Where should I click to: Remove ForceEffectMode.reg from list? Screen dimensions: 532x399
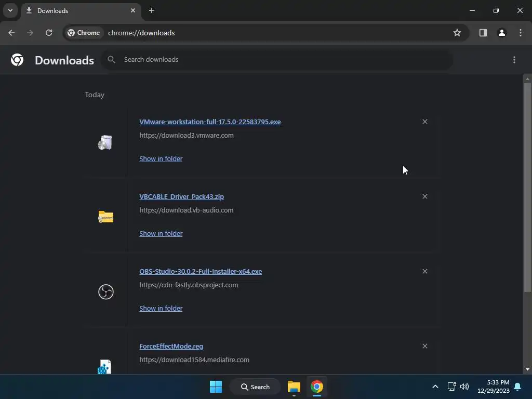[x=425, y=346]
